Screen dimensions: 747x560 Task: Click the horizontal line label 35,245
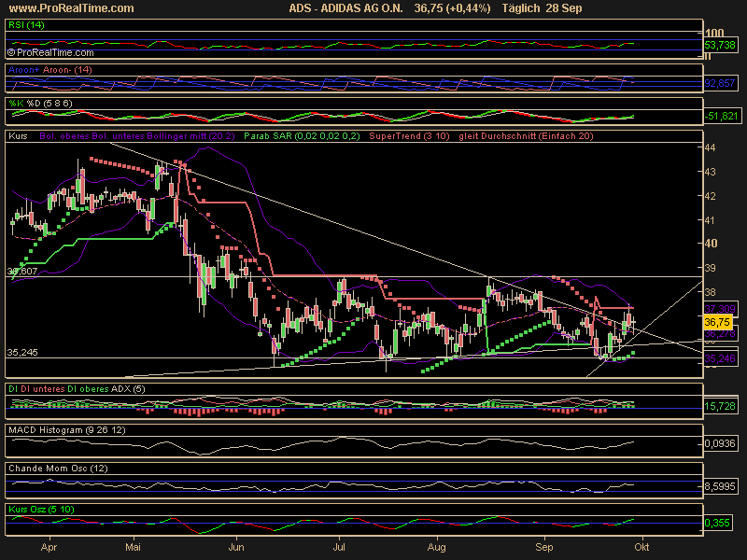pyautogui.click(x=22, y=353)
